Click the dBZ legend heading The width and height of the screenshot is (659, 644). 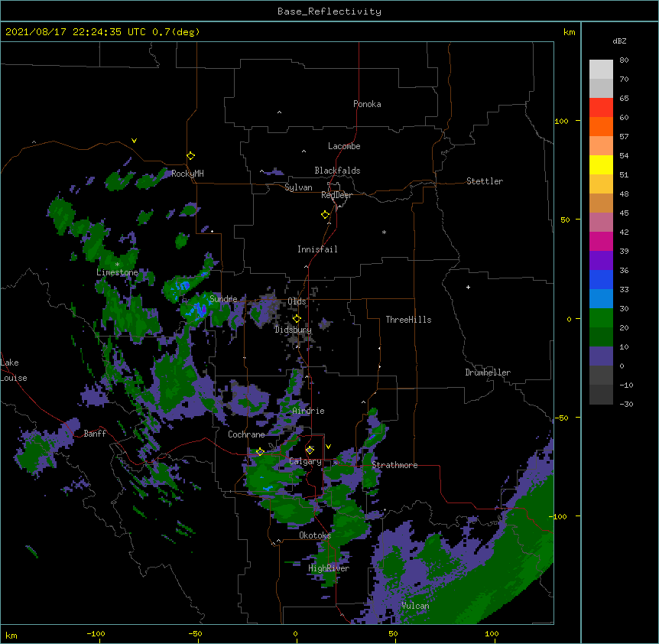619,41
